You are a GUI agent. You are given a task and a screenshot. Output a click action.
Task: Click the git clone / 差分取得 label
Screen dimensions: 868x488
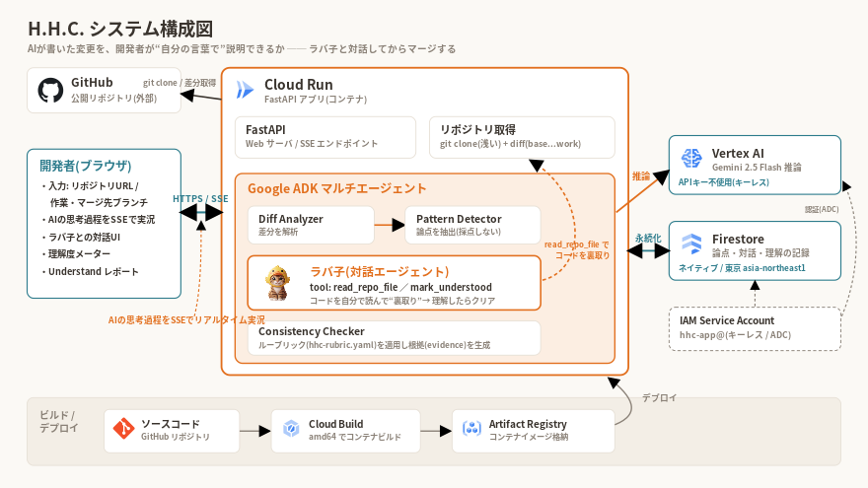point(180,83)
